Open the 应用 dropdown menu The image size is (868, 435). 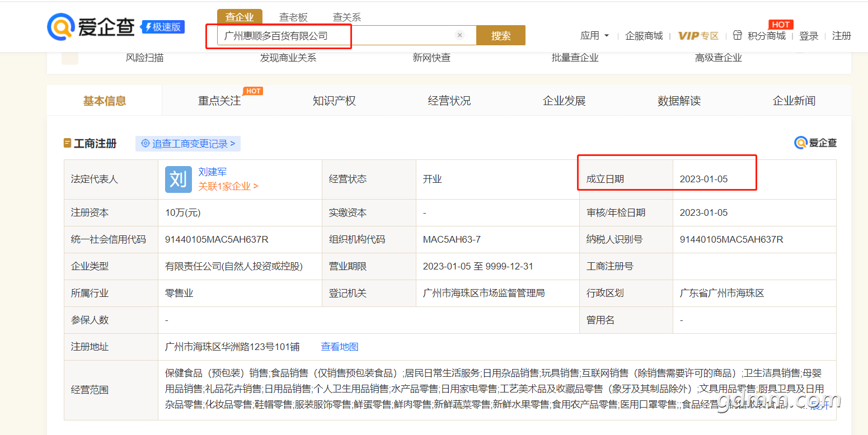click(595, 36)
